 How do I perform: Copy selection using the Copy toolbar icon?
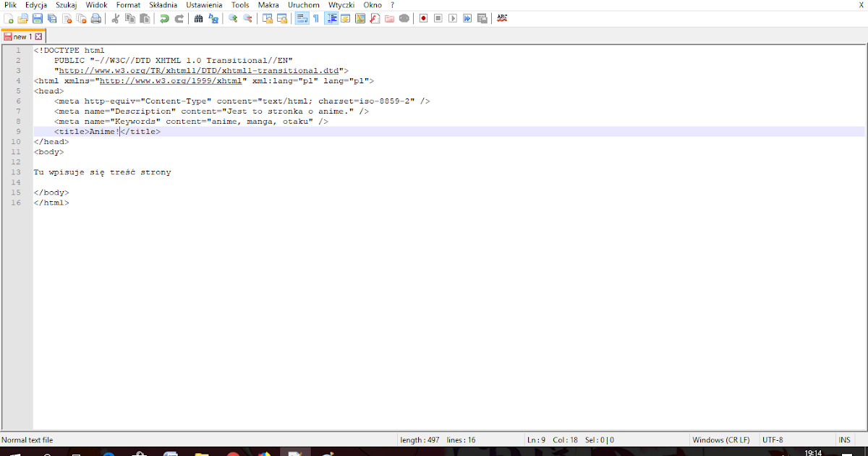129,18
